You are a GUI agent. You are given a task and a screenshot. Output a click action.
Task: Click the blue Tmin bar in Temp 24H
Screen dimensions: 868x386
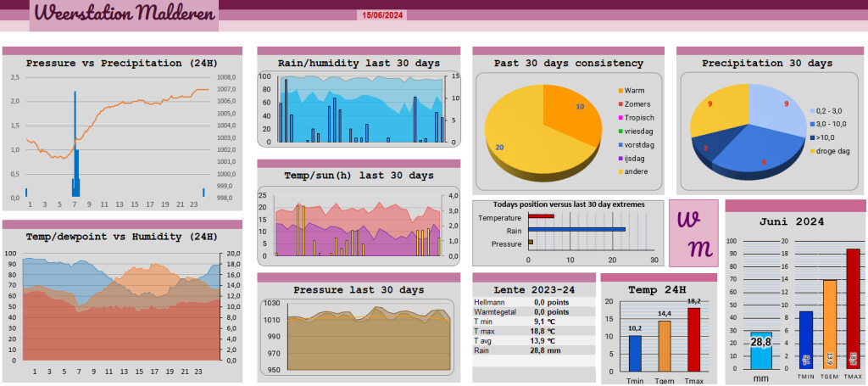[x=635, y=354]
